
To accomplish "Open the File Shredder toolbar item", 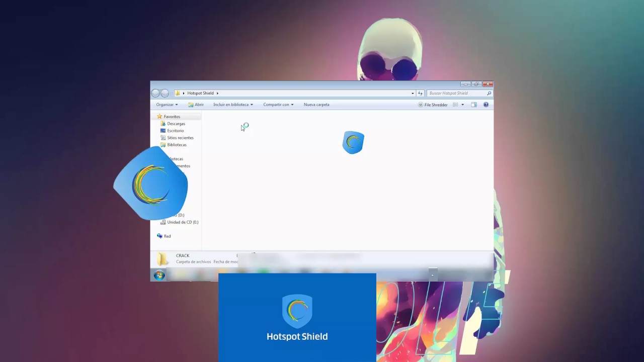I will pyautogui.click(x=433, y=105).
